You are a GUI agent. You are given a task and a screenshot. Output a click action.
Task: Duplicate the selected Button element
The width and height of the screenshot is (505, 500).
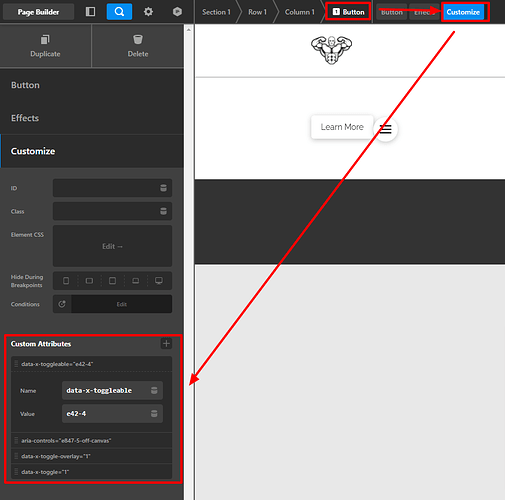(x=45, y=46)
